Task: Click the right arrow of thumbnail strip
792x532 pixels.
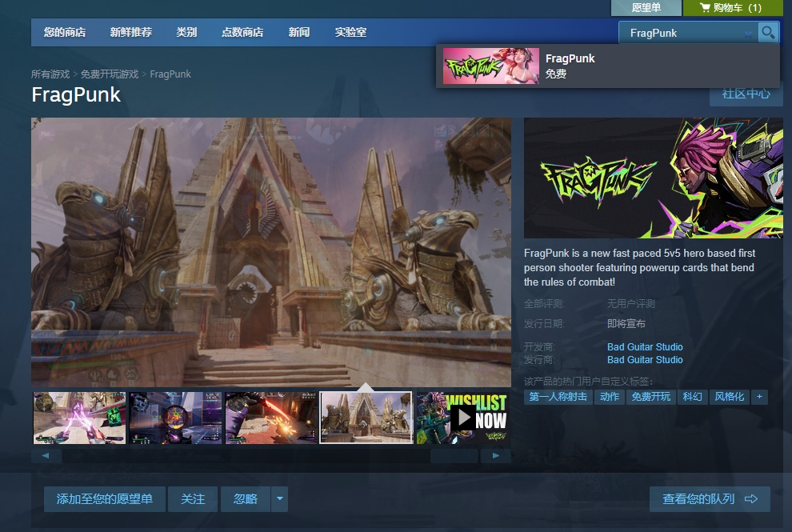Action: (496, 456)
